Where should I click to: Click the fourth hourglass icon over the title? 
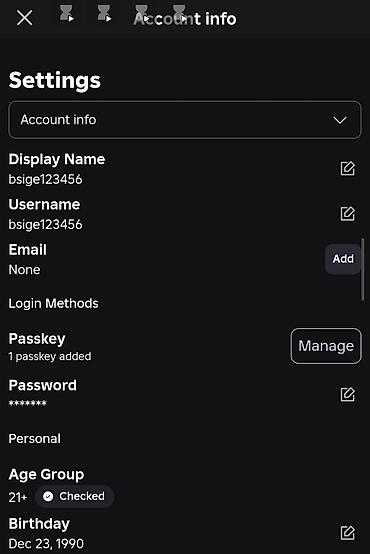point(180,14)
